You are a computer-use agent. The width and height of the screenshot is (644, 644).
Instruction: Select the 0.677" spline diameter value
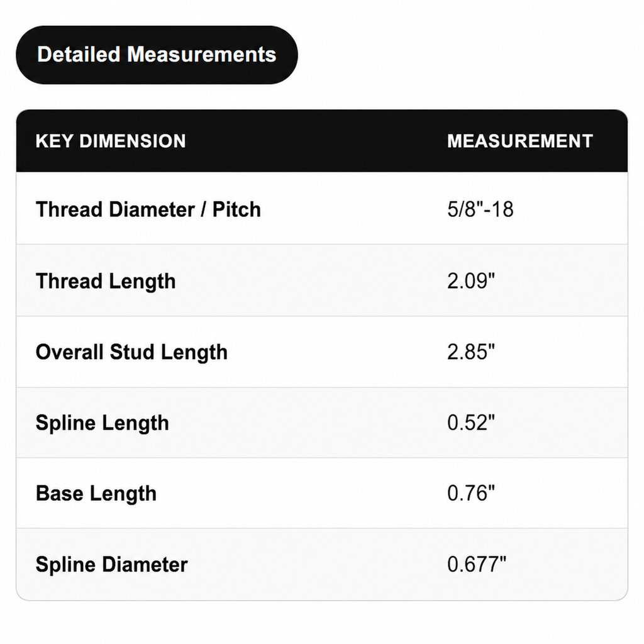[x=477, y=564]
